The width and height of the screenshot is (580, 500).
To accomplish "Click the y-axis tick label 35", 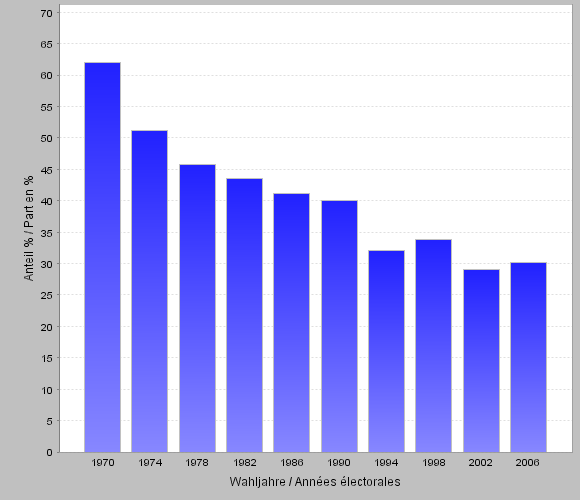I will 47,233.
